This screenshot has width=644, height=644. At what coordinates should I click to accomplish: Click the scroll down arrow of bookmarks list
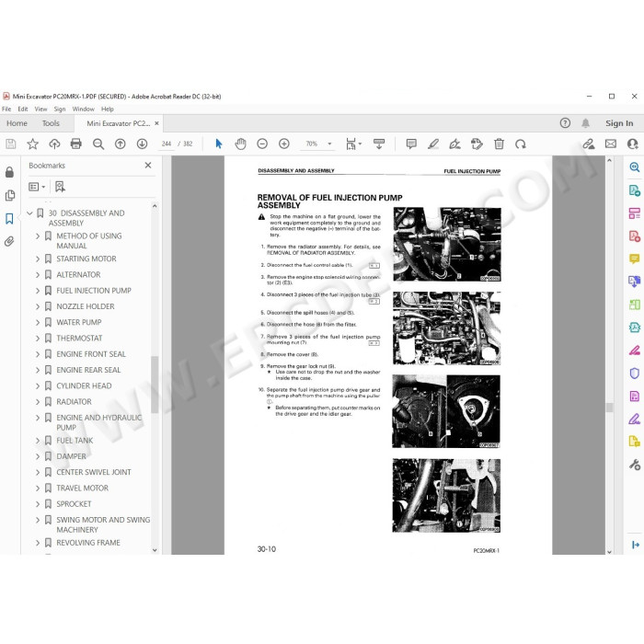(x=155, y=550)
